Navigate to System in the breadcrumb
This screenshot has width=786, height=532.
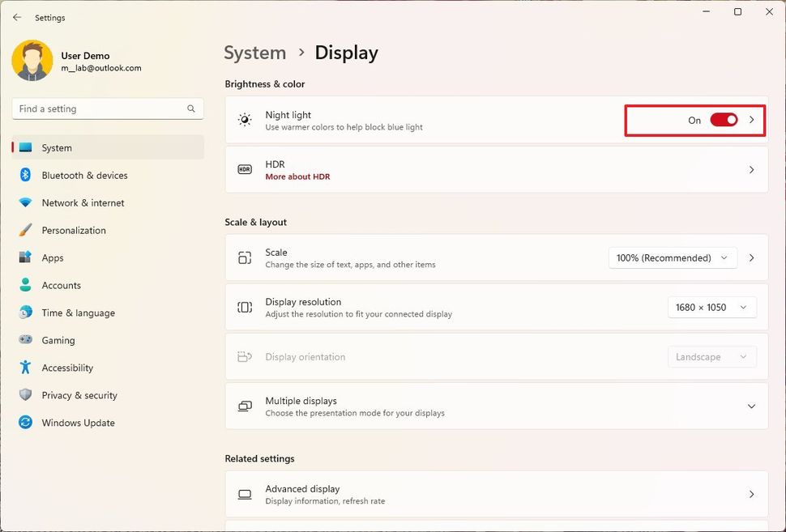point(254,53)
